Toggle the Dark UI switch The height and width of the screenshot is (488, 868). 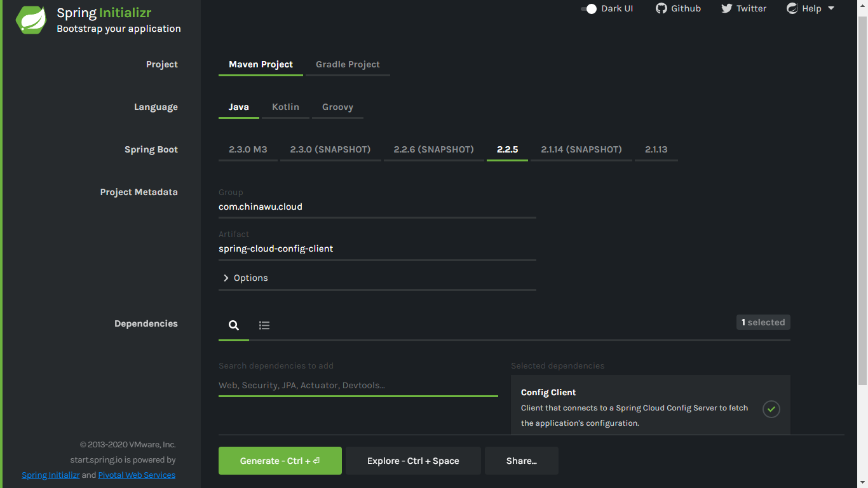point(588,9)
